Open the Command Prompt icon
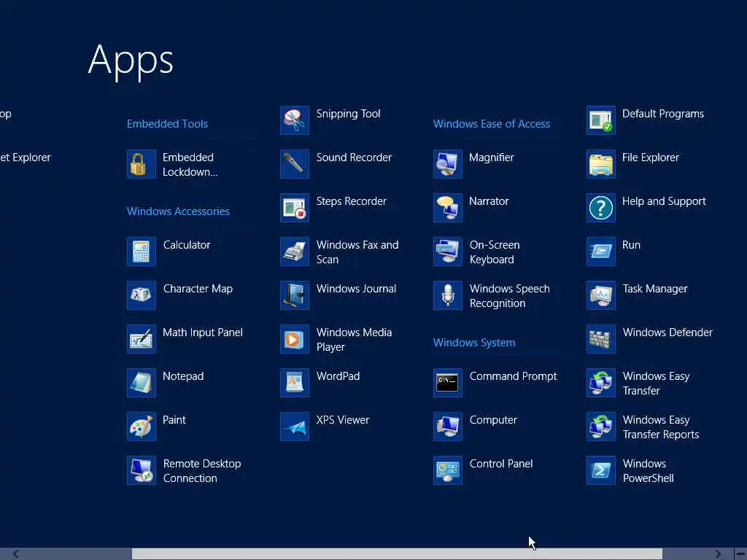This screenshot has width=747, height=560. click(448, 383)
